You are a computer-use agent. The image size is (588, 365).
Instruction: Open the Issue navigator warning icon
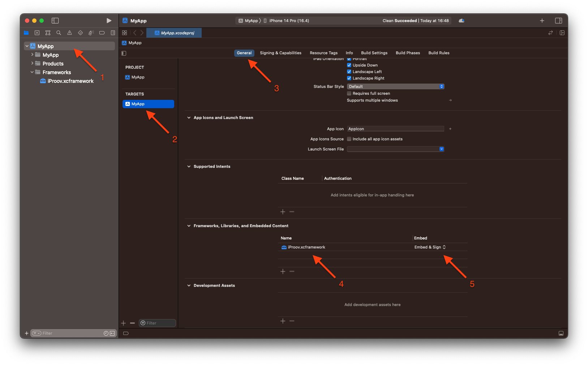coord(69,33)
